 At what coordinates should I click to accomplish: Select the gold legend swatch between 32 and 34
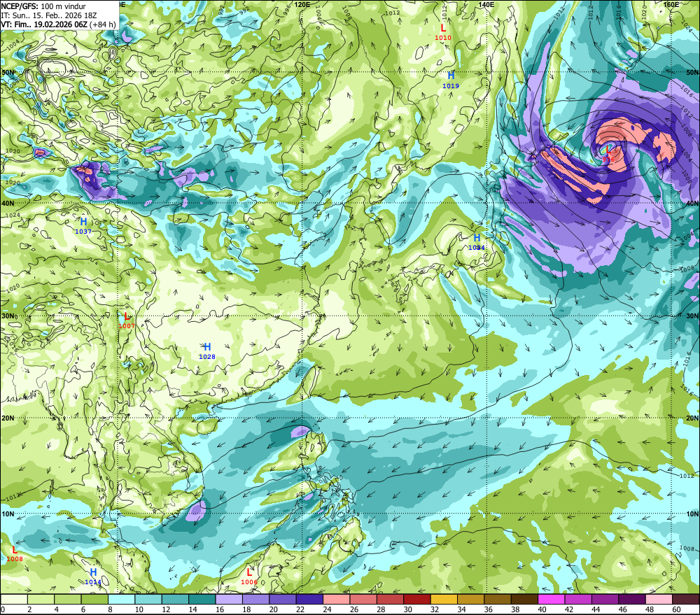click(444, 599)
